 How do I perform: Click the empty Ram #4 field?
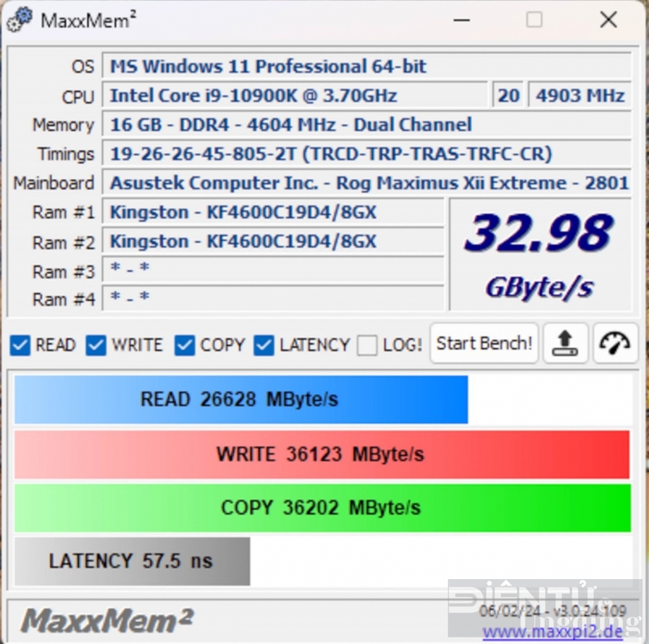coord(273,298)
